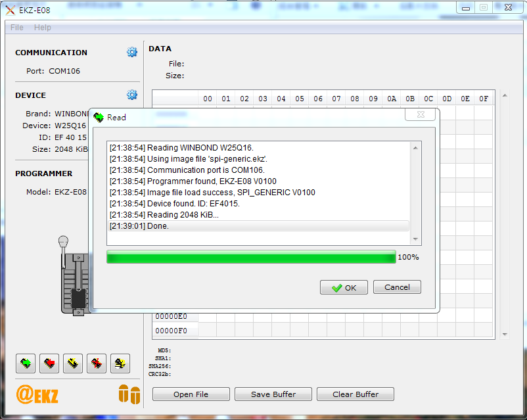
Task: Click the Save Buffer button
Action: click(x=273, y=394)
